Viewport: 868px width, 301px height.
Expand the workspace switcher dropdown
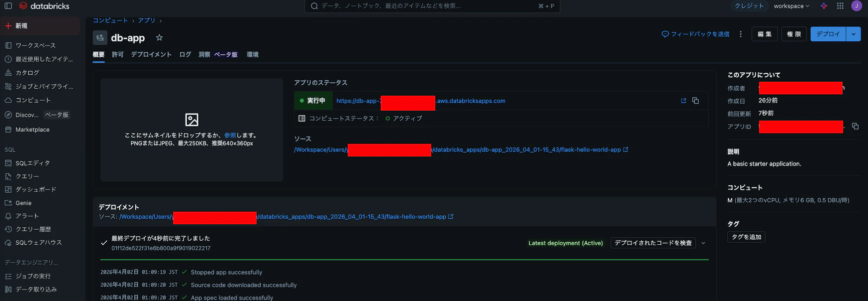point(791,6)
